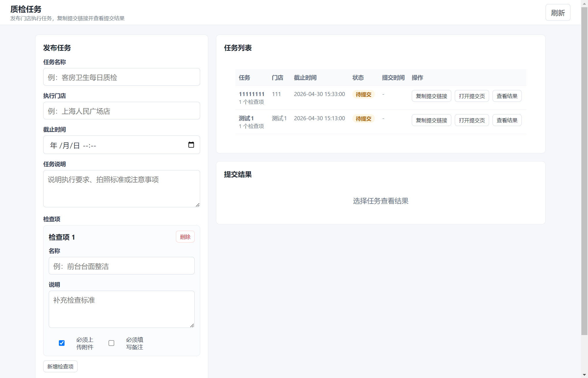View results for task 11111111
The width and height of the screenshot is (588, 378).
point(507,96)
